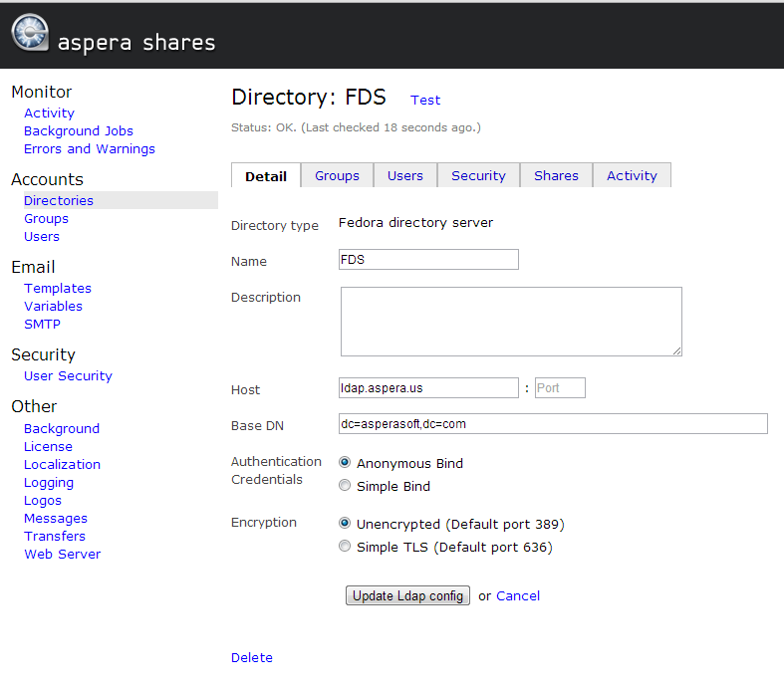Click the 'aspera shares' title text

(136, 43)
